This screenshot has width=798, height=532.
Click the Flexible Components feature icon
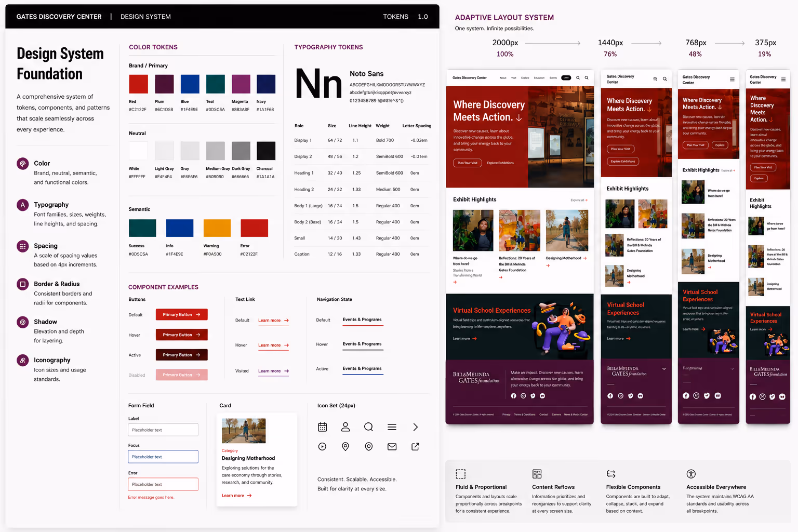pos(611,474)
